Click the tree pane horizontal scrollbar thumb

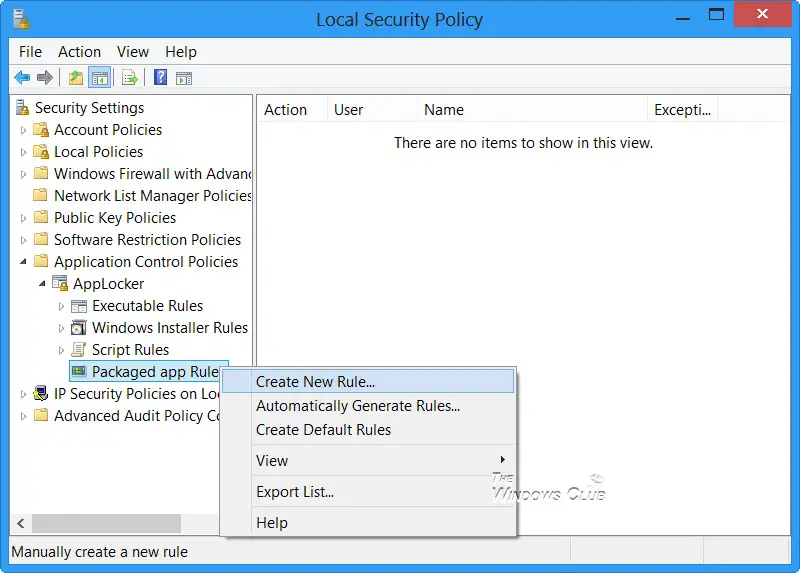(x=106, y=524)
